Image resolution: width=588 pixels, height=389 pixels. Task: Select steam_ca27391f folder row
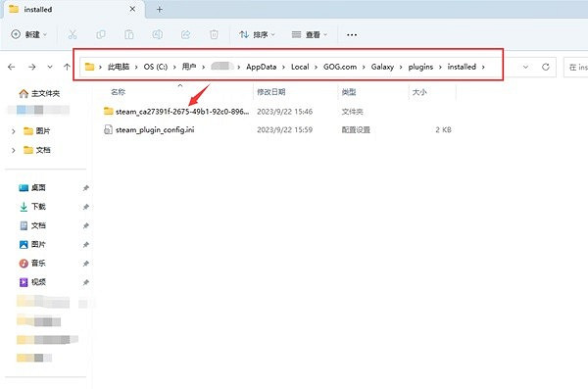click(x=278, y=112)
